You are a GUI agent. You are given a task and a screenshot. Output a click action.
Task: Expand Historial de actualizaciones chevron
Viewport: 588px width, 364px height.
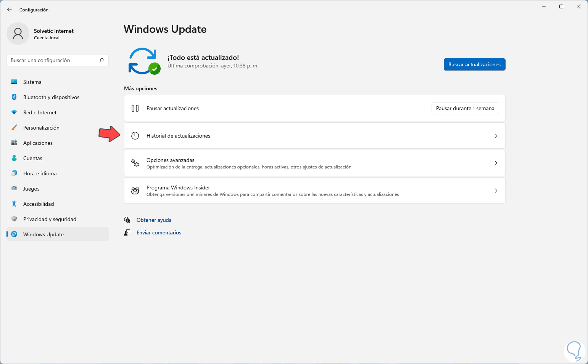pyautogui.click(x=496, y=136)
